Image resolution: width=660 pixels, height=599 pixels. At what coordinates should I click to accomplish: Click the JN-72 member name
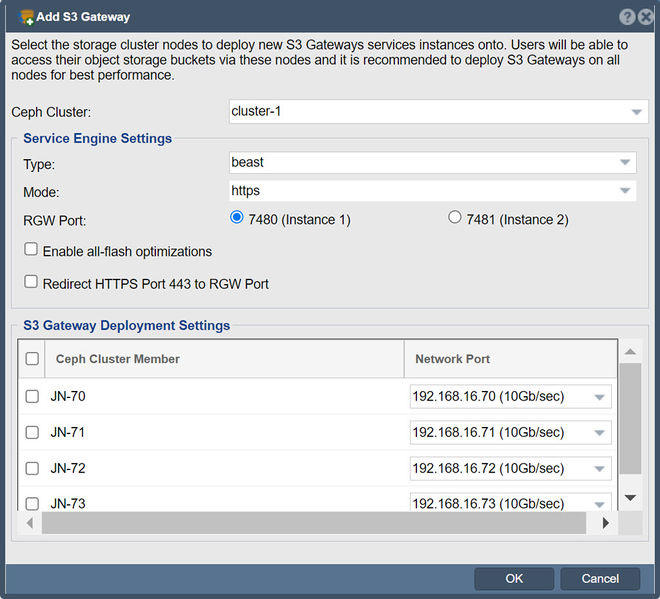(68, 469)
